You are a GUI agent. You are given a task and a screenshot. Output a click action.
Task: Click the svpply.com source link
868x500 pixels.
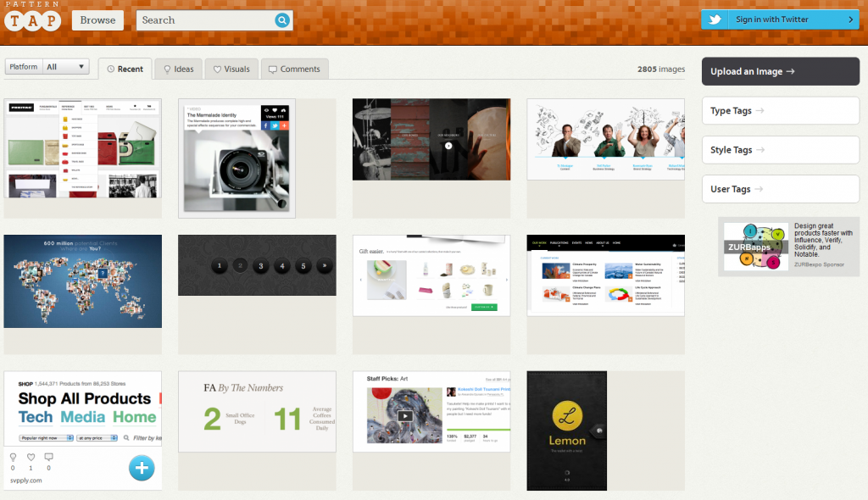coord(26,481)
